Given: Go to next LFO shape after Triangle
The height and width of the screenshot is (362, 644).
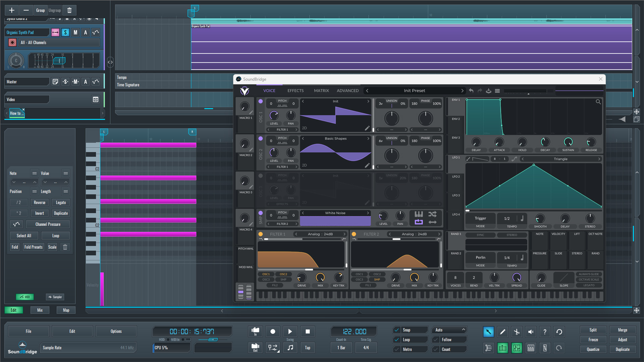Looking at the screenshot, I should (599, 159).
